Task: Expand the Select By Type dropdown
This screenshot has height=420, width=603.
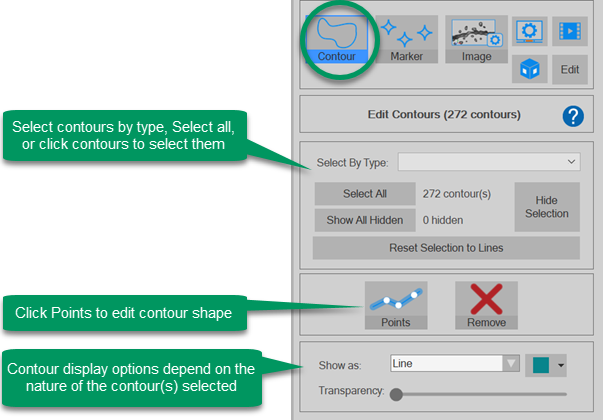Action: [488, 162]
